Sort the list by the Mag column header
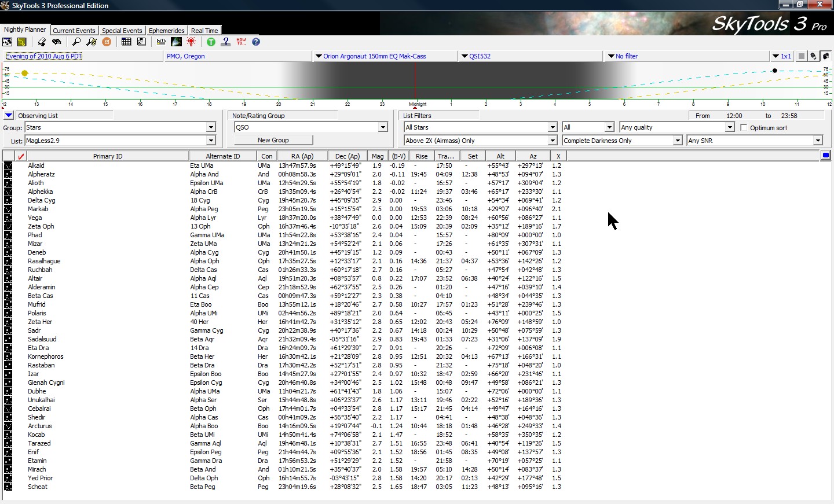The image size is (834, 504). tap(378, 156)
